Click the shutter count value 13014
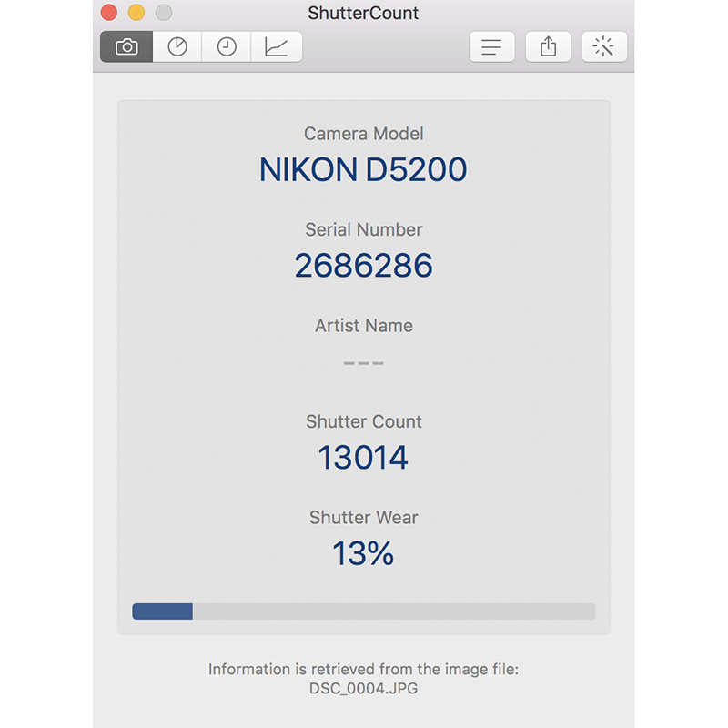 point(363,458)
